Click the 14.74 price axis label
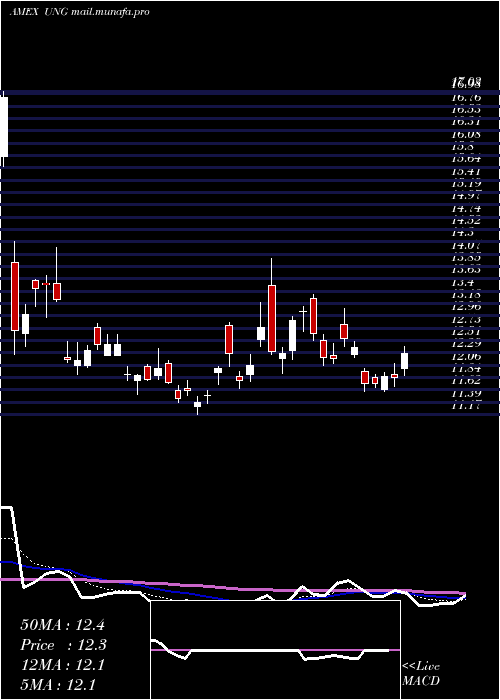 point(466,208)
